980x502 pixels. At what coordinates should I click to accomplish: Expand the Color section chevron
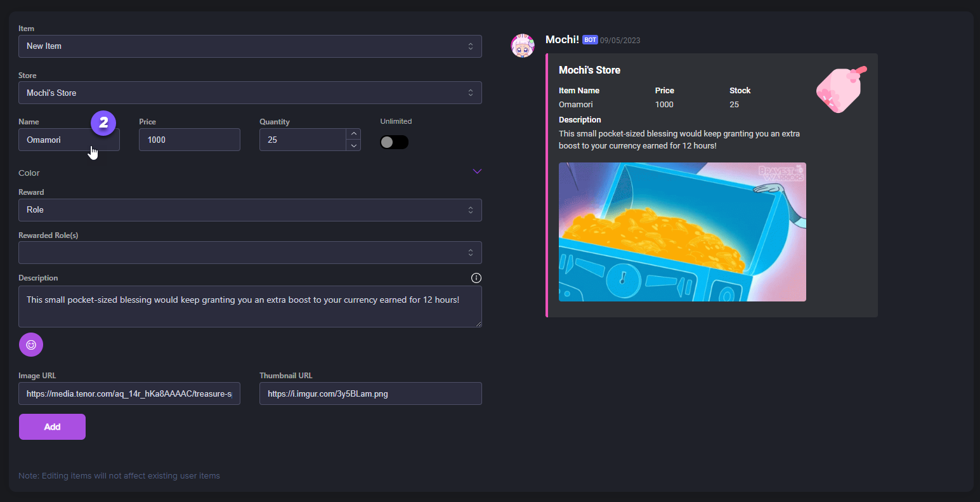point(477,172)
